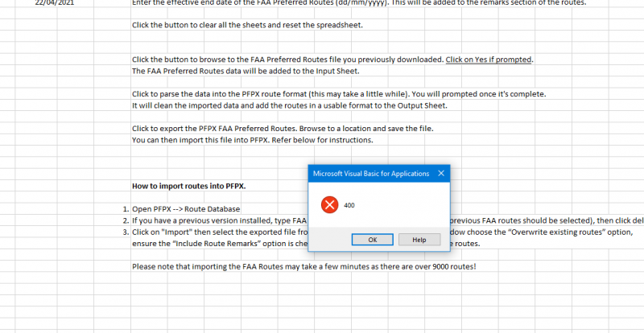Select 'ensure the "Include Route Remarks" option' line

tap(220, 244)
